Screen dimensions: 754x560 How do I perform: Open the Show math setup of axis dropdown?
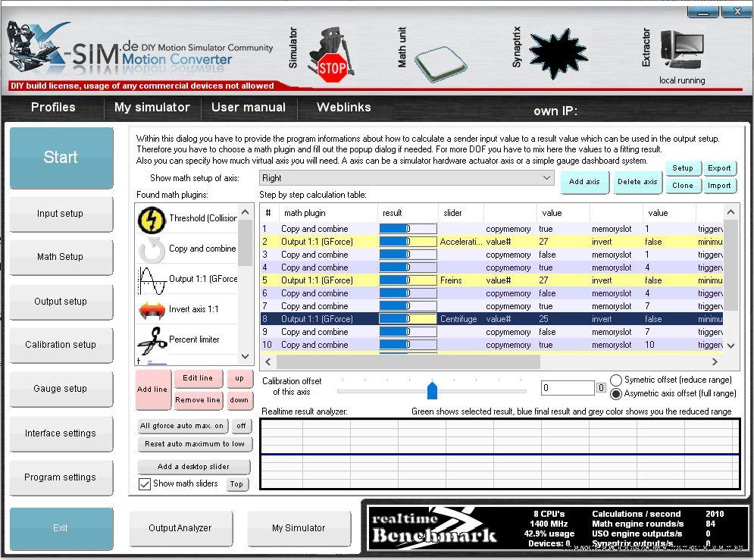[x=406, y=178]
